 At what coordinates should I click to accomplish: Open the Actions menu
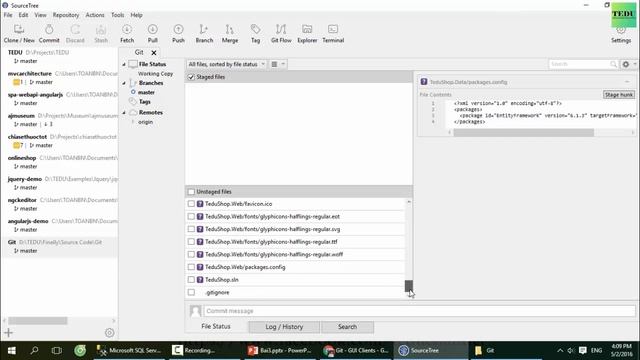[95, 15]
